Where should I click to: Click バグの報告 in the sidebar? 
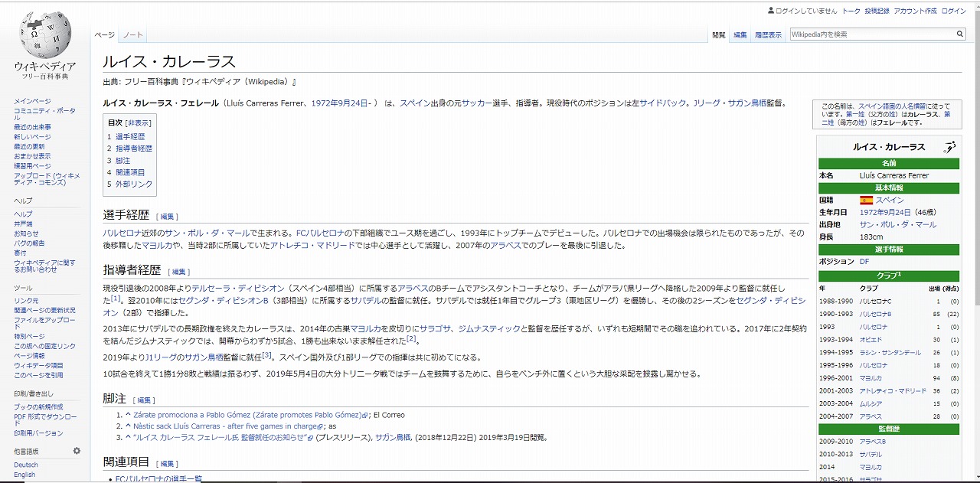pyautogui.click(x=29, y=243)
